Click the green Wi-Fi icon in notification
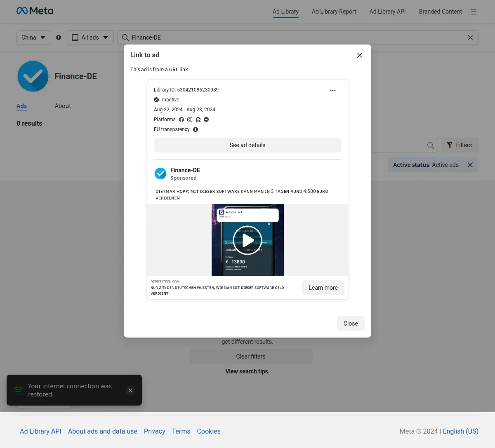The height and width of the screenshot is (448, 495). pyautogui.click(x=18, y=390)
